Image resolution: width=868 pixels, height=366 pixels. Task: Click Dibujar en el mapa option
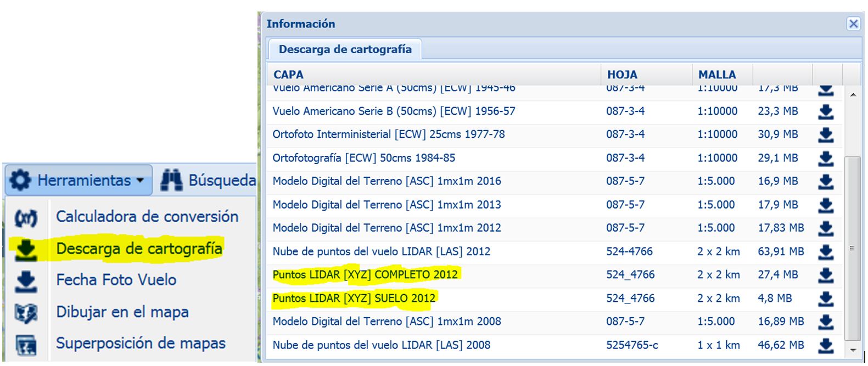tap(122, 312)
